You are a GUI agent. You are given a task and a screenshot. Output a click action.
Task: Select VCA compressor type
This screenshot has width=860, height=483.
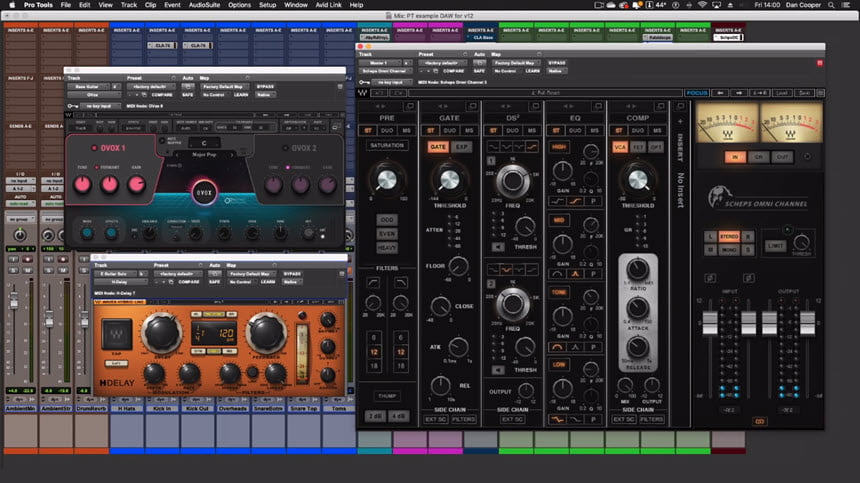point(620,147)
